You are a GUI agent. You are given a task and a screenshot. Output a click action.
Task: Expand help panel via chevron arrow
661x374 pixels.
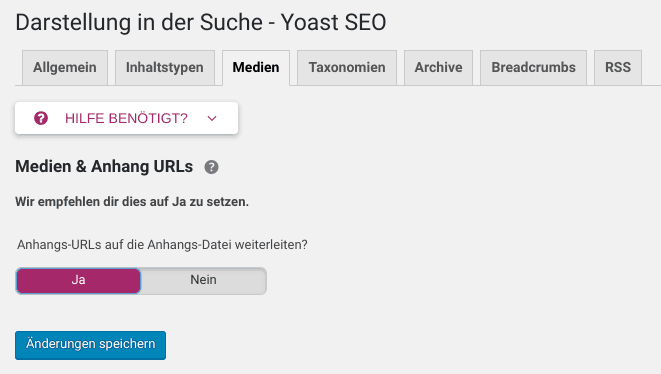click(212, 118)
